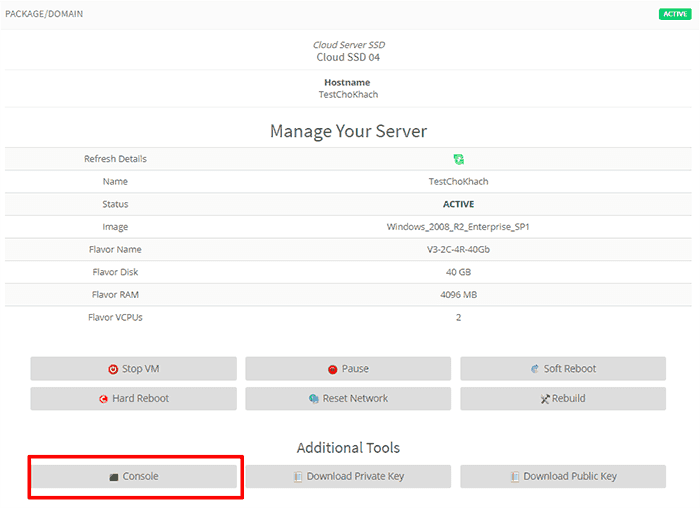Click the Windows_2008_R2_Enterprise_SP1 image value
The height and width of the screenshot is (508, 700).
pyautogui.click(x=458, y=227)
